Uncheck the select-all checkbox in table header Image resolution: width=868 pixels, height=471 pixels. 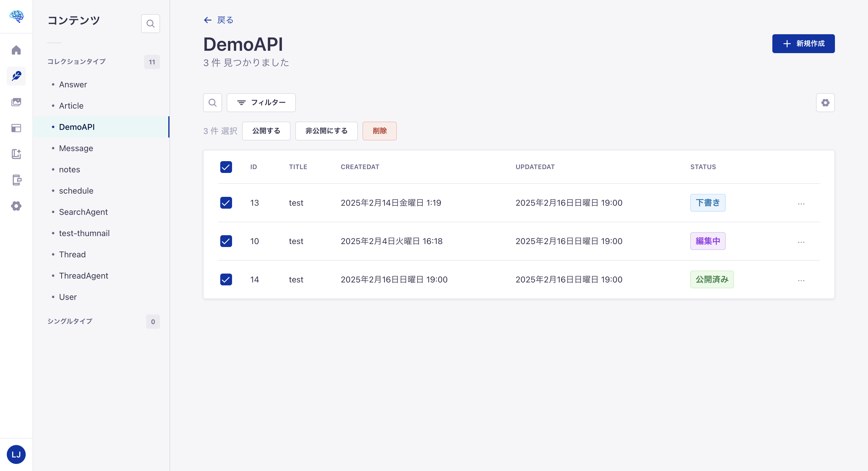[x=226, y=167]
